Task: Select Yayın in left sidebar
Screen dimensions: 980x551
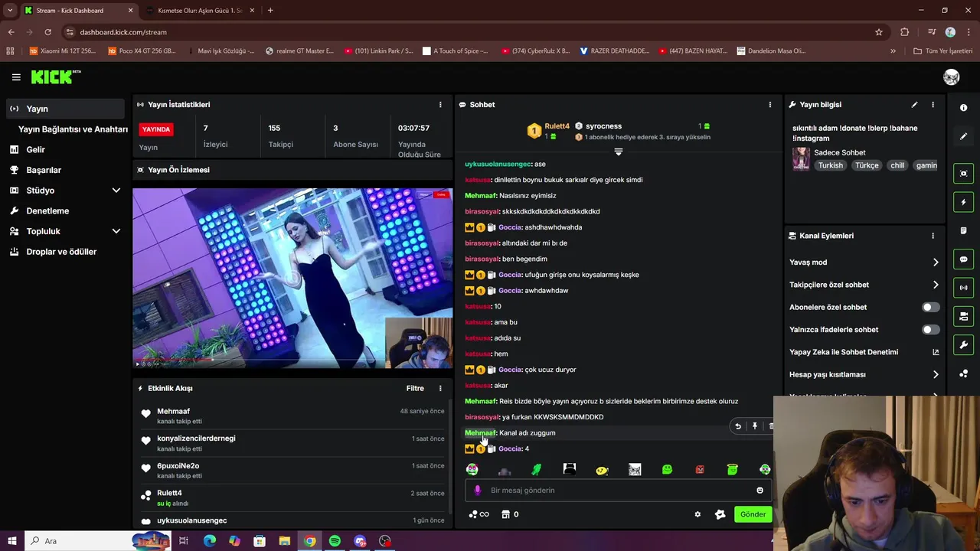Action: click(65, 109)
